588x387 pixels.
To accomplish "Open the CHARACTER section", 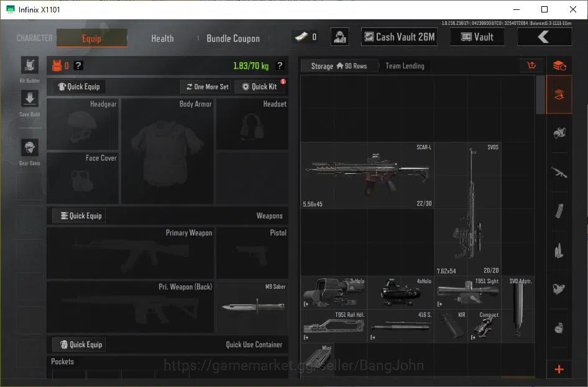I will pos(35,39).
